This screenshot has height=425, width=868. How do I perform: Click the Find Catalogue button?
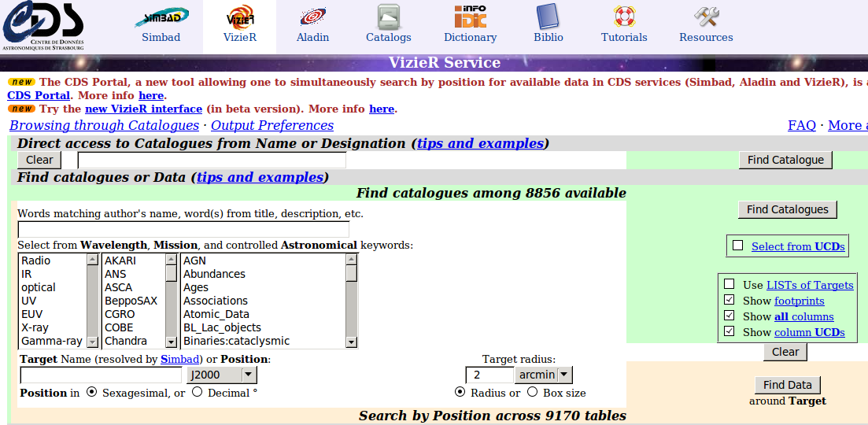[785, 160]
